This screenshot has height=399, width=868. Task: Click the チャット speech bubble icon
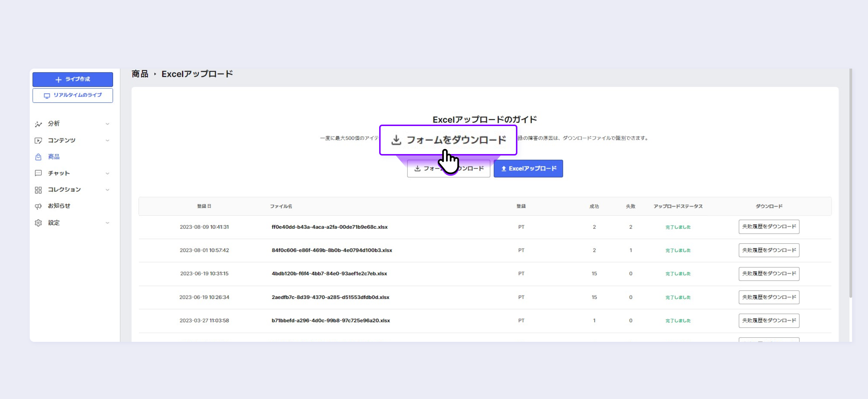coord(39,173)
